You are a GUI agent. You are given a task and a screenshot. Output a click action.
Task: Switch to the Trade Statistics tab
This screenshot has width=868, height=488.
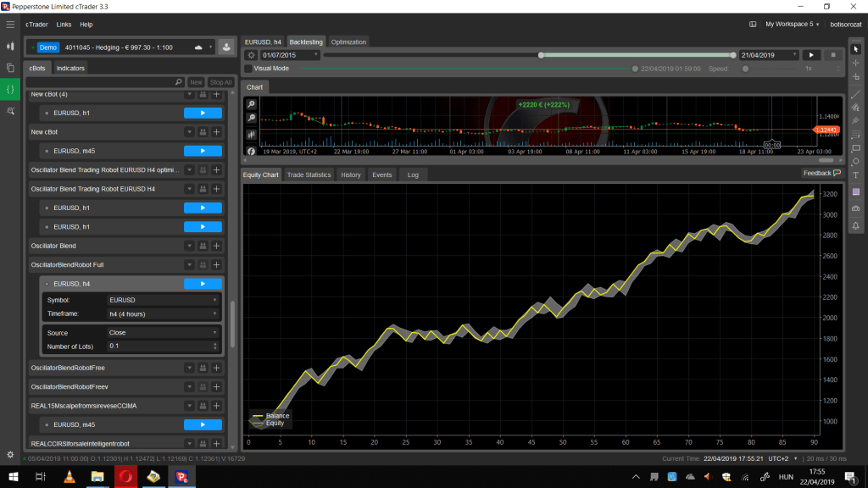[x=309, y=175]
